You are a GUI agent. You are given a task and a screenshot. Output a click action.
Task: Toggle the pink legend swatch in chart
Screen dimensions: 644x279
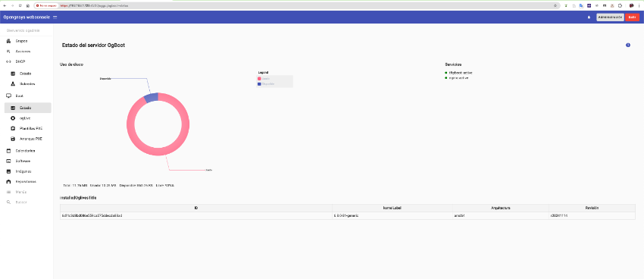pos(259,79)
